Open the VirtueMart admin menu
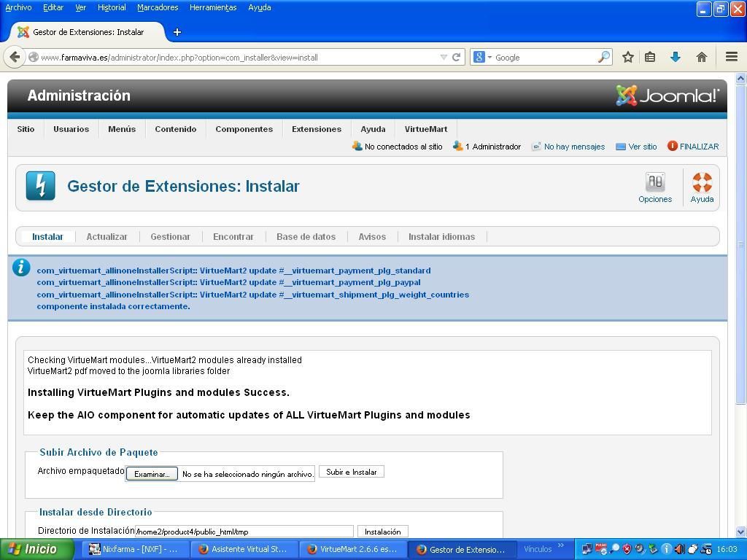This screenshot has height=560, width=747. coord(426,129)
